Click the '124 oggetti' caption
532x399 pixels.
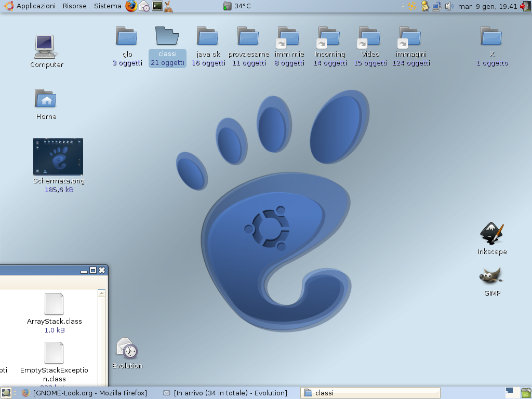pos(411,63)
